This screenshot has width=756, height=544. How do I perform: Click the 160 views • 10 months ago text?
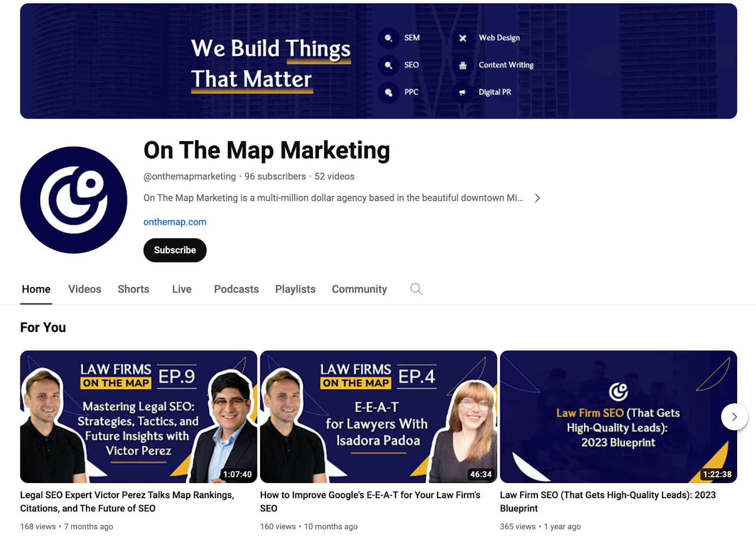pos(309,527)
